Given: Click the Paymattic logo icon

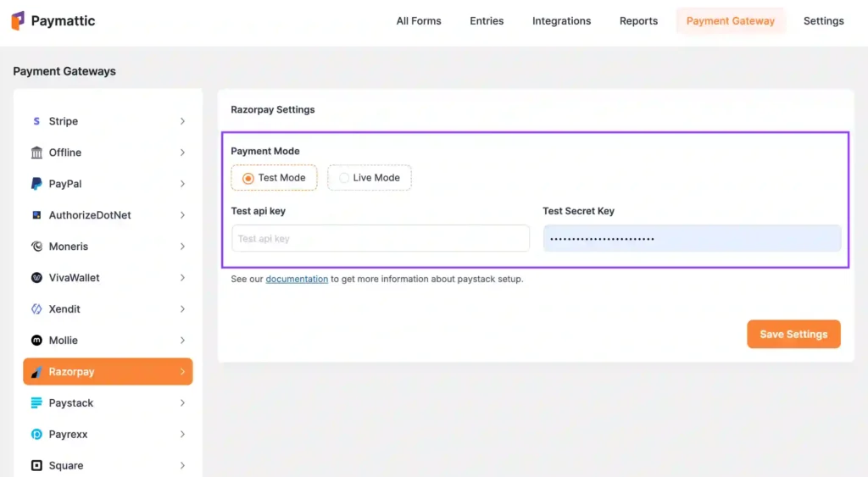Looking at the screenshot, I should pos(18,20).
